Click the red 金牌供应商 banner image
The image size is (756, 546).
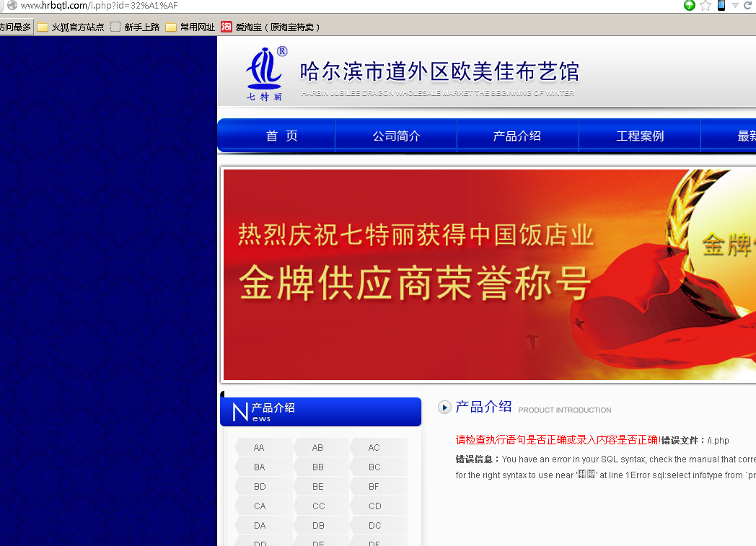coord(489,275)
